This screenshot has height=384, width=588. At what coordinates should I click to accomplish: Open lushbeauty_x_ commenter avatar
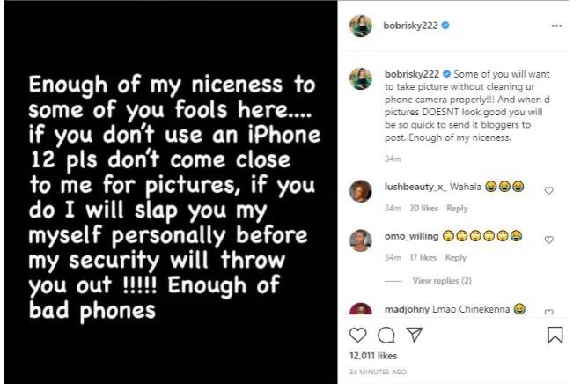point(362,190)
